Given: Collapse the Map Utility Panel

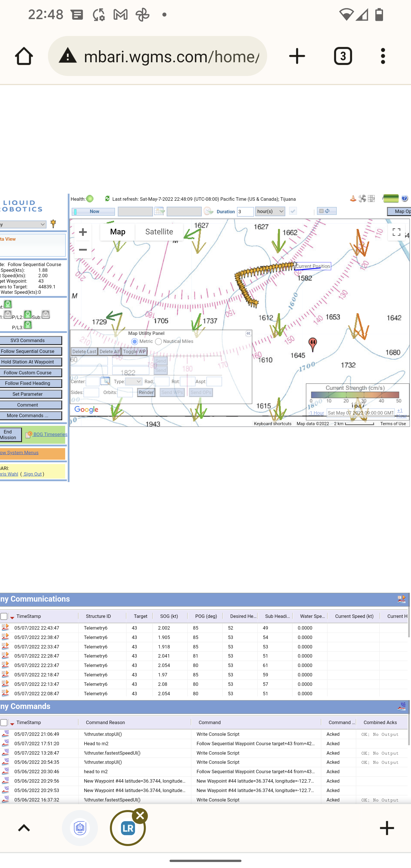Looking at the screenshot, I should (x=248, y=333).
